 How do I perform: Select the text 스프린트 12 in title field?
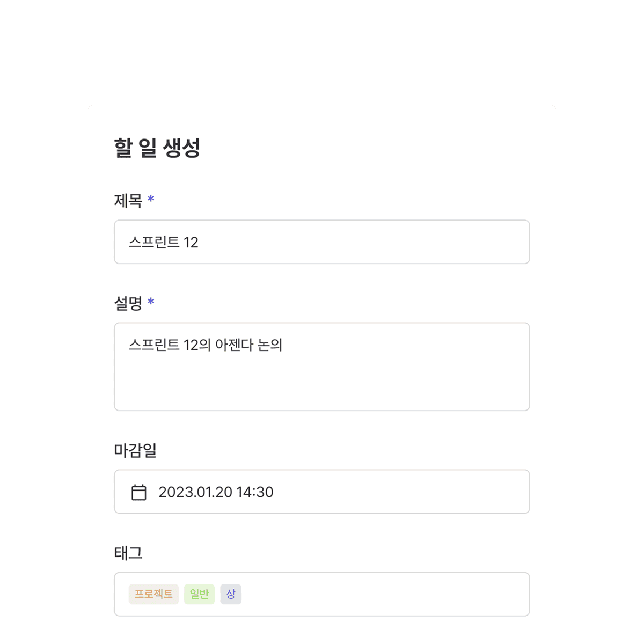pos(164,242)
